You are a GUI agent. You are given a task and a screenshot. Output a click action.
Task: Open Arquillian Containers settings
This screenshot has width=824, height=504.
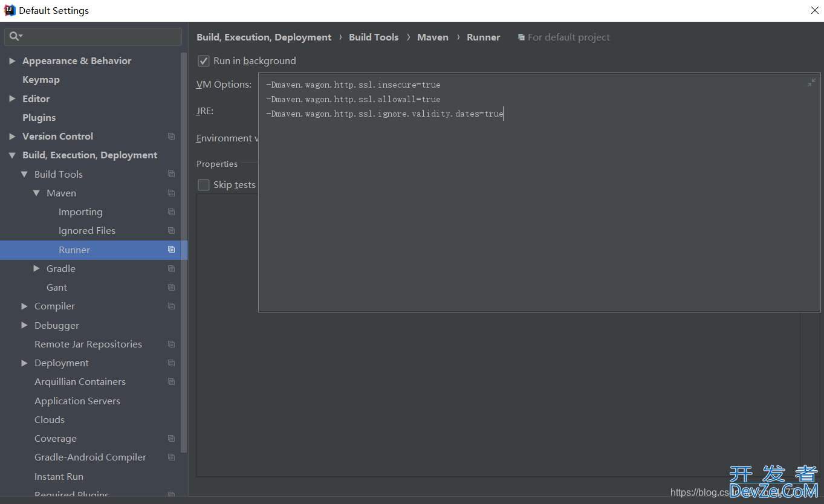coord(80,382)
